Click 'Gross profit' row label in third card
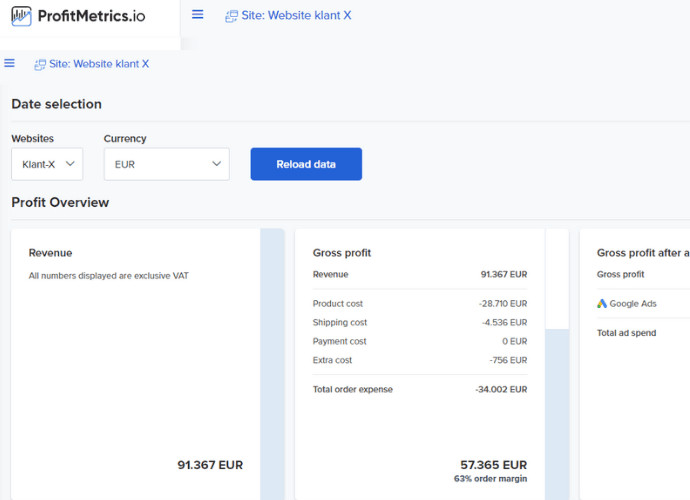Screen dimensions: 690x500 point(620,274)
